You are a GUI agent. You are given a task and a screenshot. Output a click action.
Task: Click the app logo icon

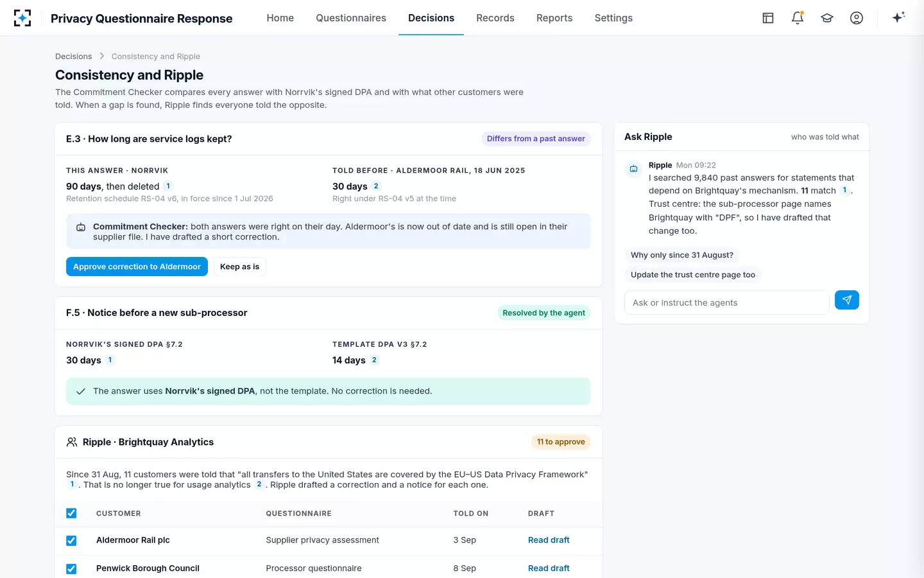point(22,18)
